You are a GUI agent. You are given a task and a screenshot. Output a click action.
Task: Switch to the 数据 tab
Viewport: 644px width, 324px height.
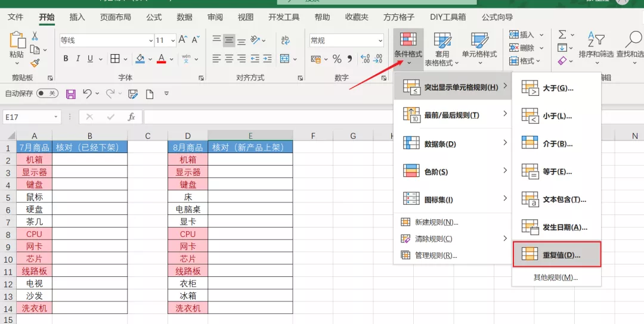pos(184,17)
